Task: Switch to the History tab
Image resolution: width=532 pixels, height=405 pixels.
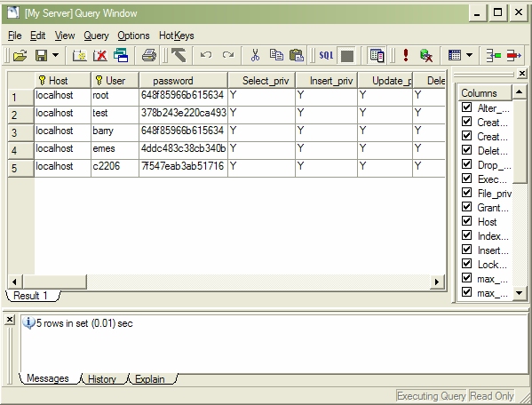Action: point(102,379)
